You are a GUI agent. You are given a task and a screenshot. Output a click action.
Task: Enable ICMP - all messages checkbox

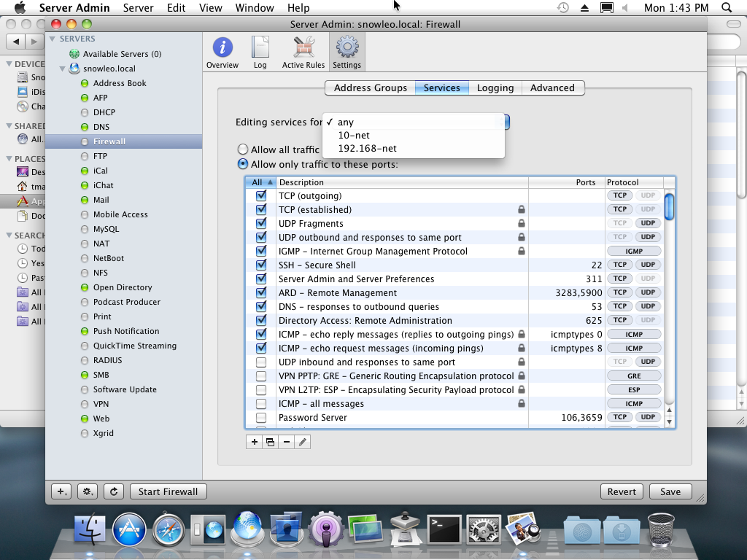click(261, 404)
